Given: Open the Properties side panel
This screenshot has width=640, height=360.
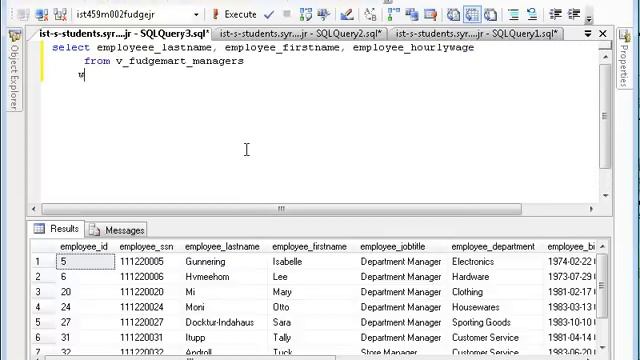Looking at the screenshot, I should click(x=624, y=59).
